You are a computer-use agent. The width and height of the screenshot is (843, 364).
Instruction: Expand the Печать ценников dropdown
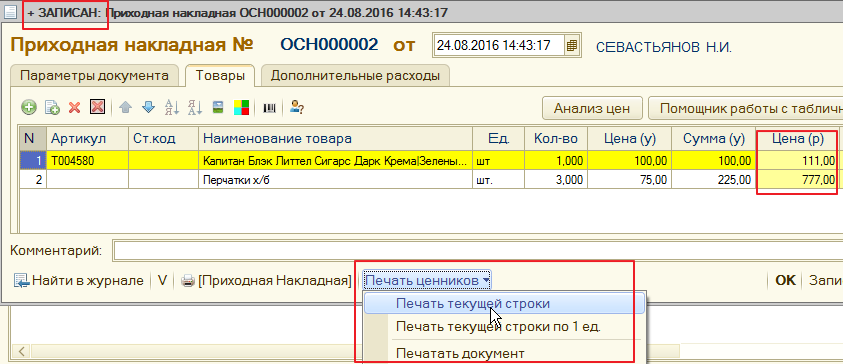[x=427, y=281]
